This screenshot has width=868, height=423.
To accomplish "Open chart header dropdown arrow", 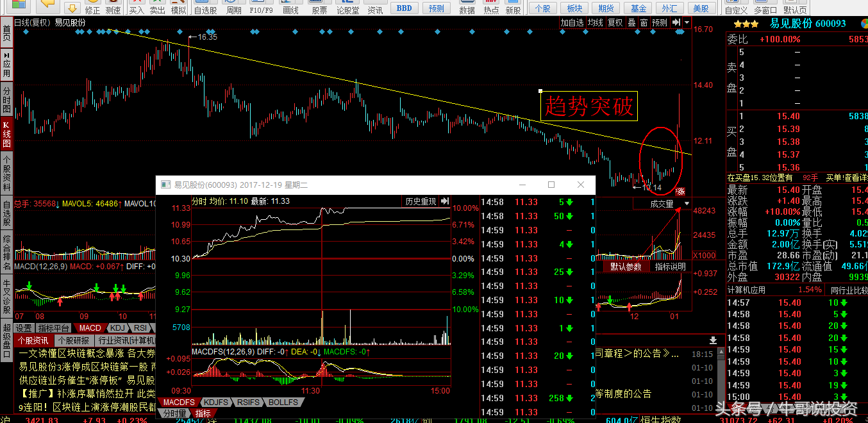I will [687, 22].
